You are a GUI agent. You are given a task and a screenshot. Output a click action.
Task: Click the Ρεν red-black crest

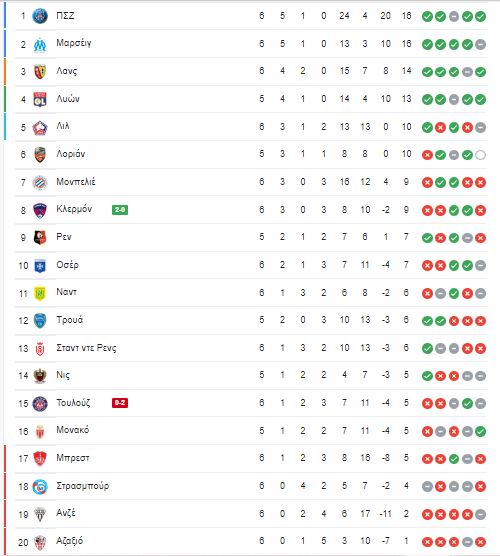pos(40,238)
